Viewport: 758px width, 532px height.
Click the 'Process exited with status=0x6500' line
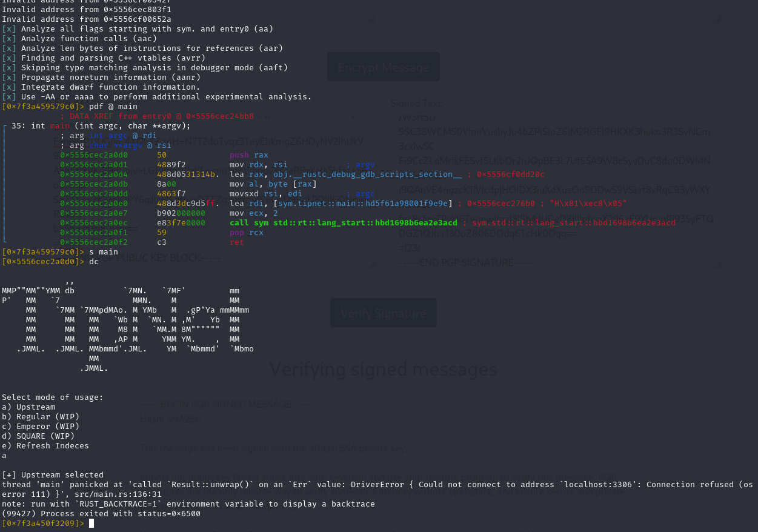pyautogui.click(x=101, y=514)
